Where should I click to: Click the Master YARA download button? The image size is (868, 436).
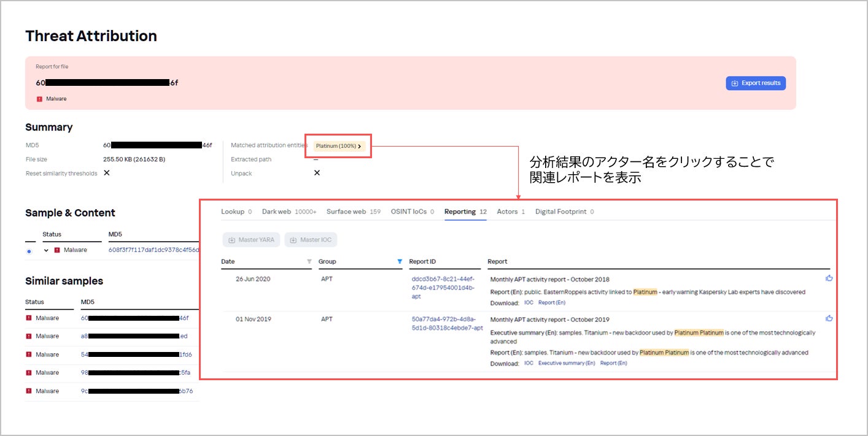(x=251, y=240)
